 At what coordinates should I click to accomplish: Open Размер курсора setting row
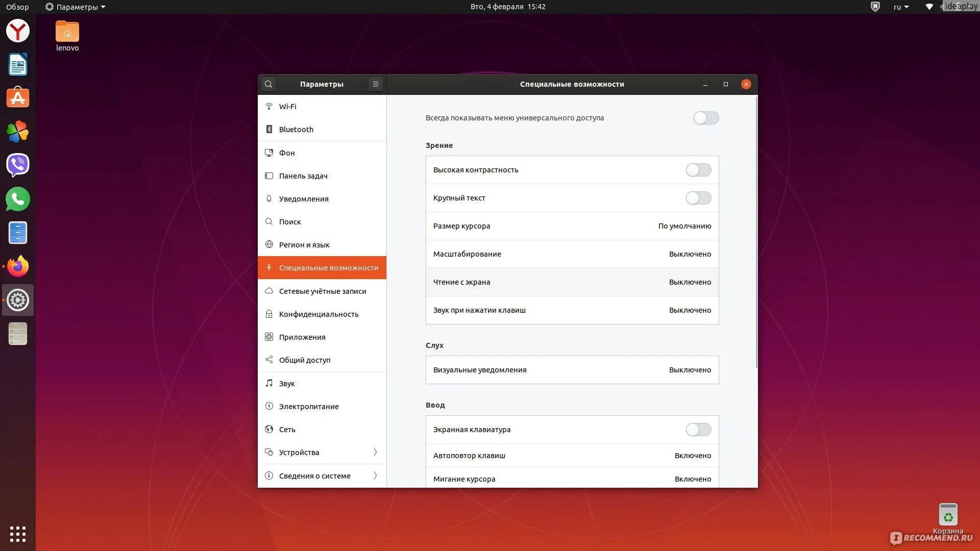tap(572, 226)
